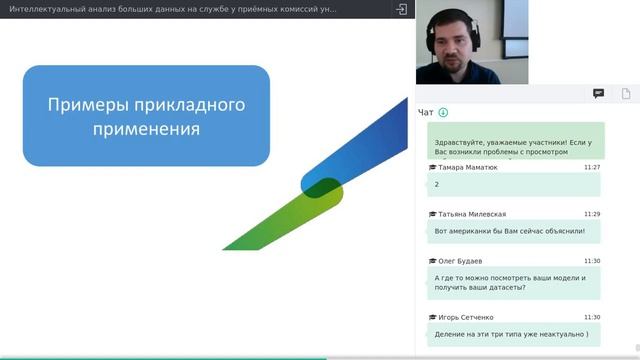Click the chat scroll-down arrow icon
The width and height of the screenshot is (640, 360).
click(x=443, y=112)
